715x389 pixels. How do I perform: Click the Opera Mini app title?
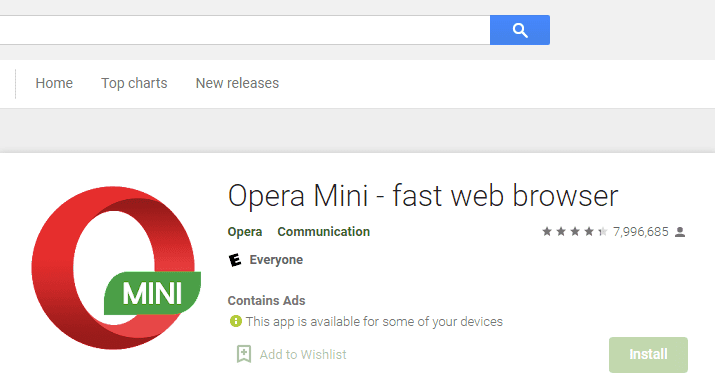pos(423,196)
